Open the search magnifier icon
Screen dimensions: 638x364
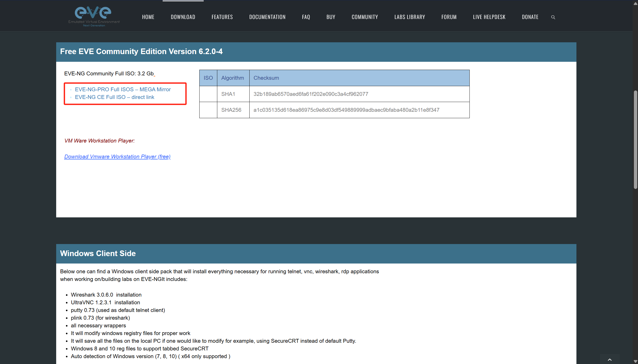pyautogui.click(x=553, y=17)
